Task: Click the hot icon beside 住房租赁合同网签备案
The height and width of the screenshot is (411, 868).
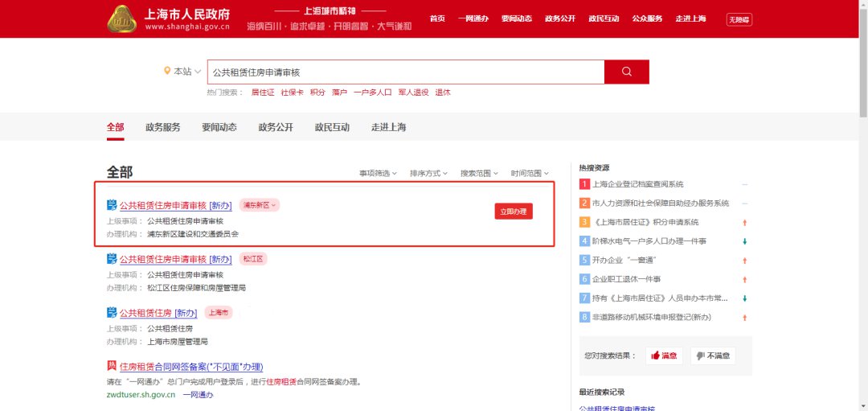Action: pos(112,367)
